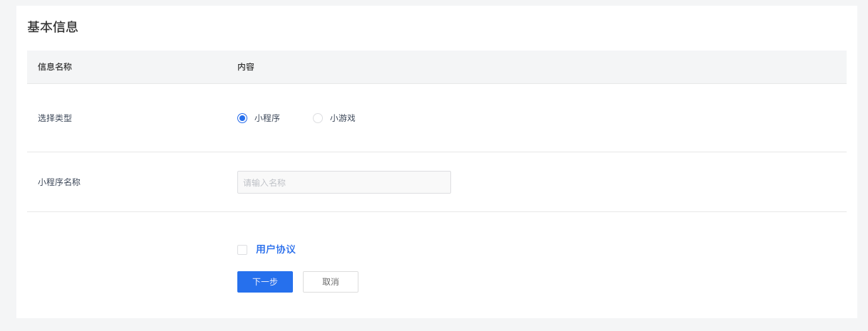This screenshot has width=868, height=331.
Task: Click the 小程序 radio label text
Action: (267, 118)
